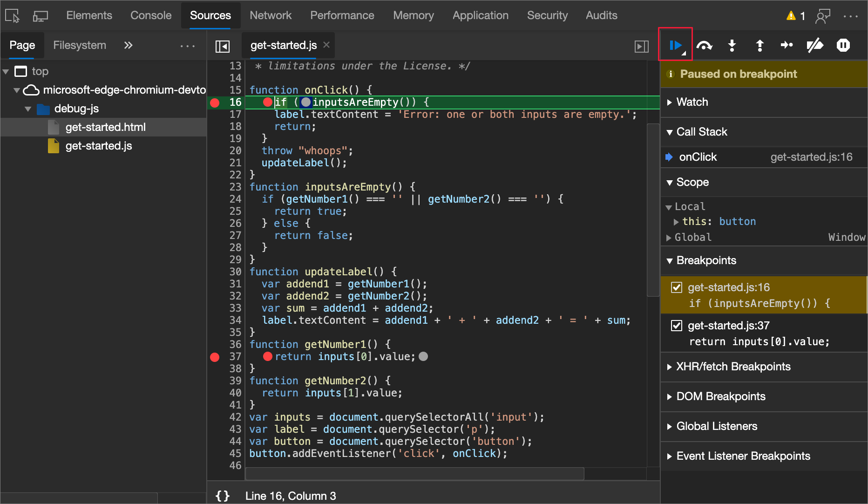Viewport: 868px width, 504px height.
Task: Resume script execution with the play icon
Action: click(675, 45)
